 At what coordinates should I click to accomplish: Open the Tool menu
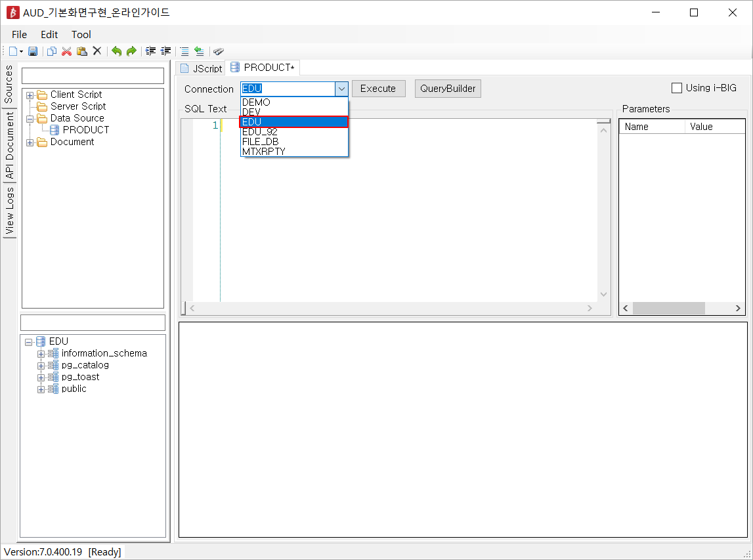[x=81, y=35]
